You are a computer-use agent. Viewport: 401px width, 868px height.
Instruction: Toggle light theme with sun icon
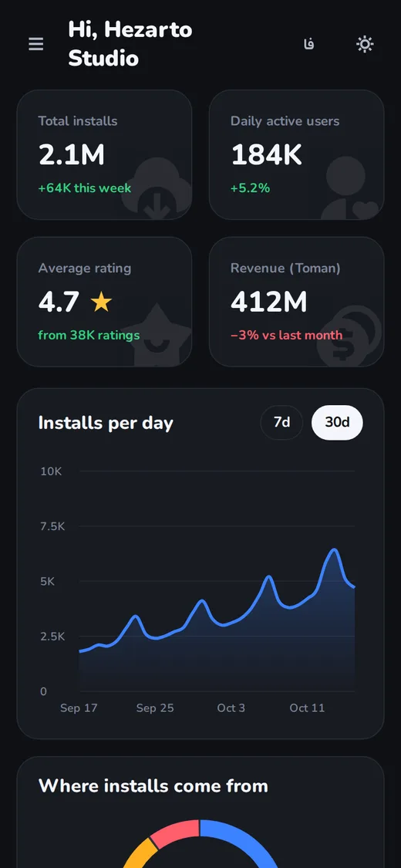click(x=365, y=44)
